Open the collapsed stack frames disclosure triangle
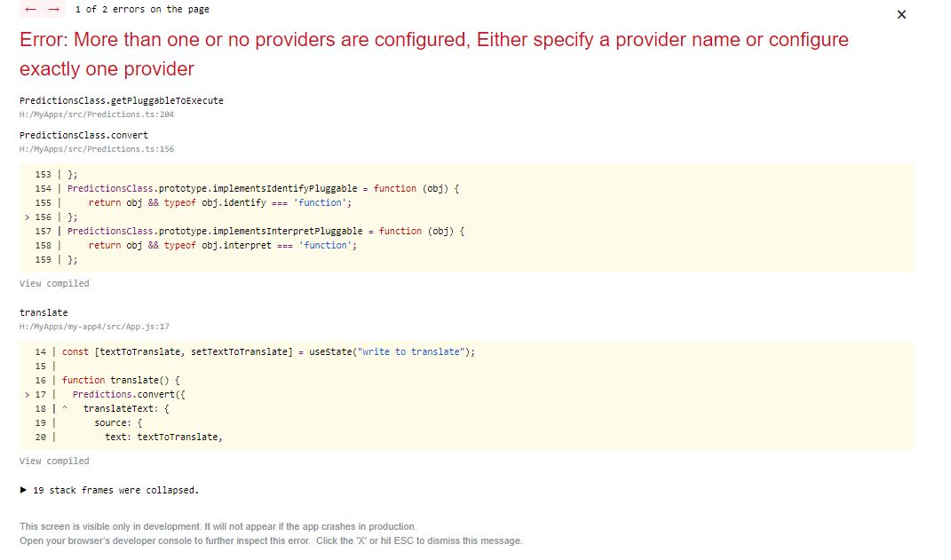Image resolution: width=951 pixels, height=560 pixels. [22, 489]
